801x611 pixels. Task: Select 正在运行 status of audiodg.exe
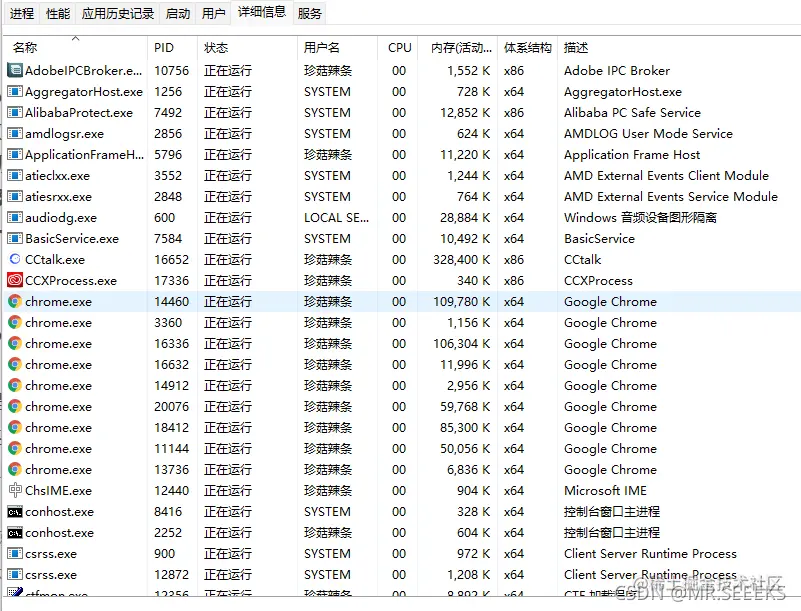coord(228,218)
